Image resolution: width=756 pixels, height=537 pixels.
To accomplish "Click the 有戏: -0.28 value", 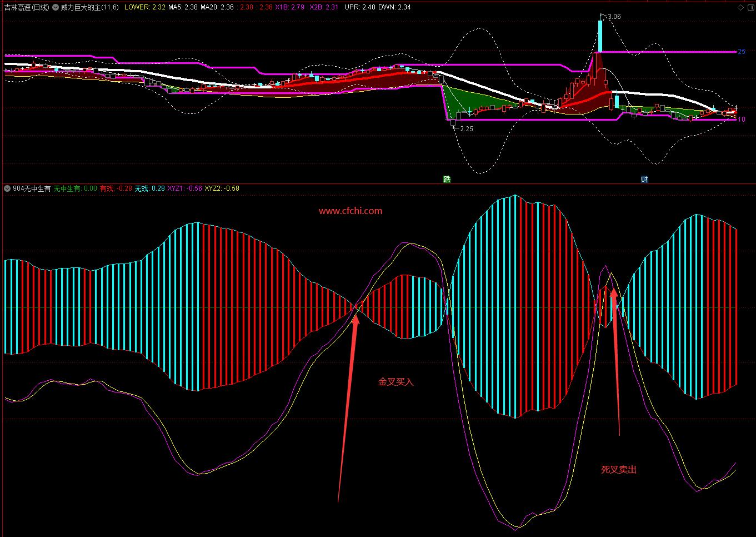I will [x=116, y=188].
